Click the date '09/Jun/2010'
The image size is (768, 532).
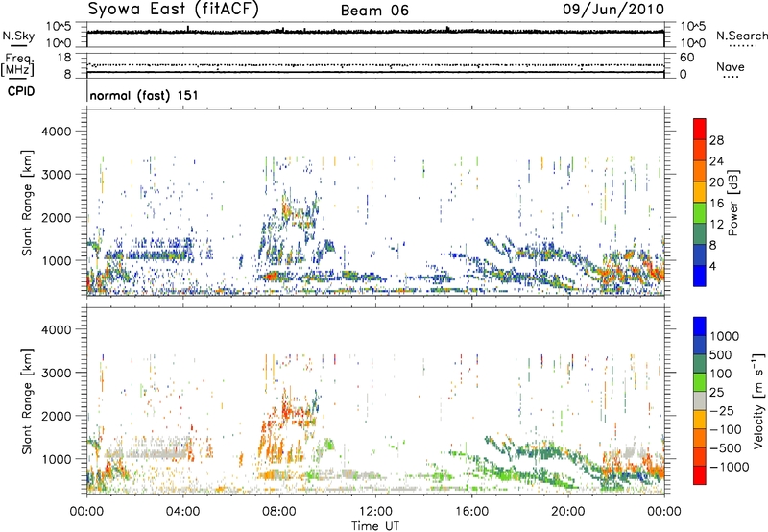pos(613,10)
